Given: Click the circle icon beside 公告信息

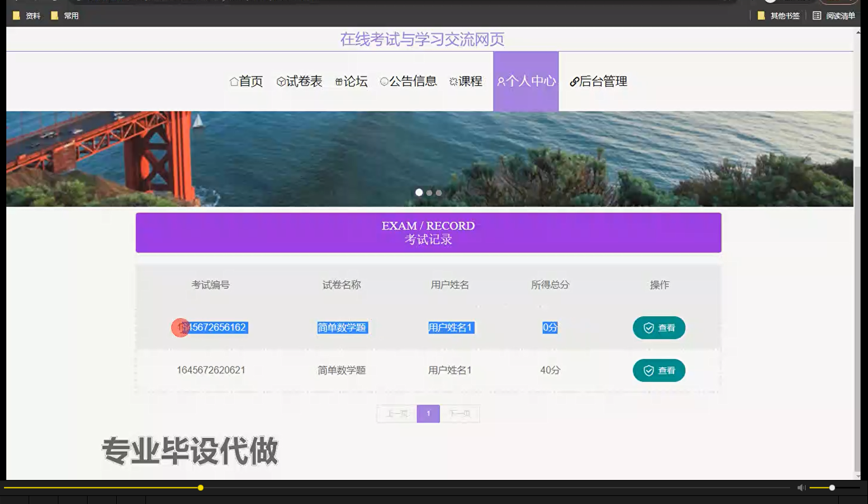Looking at the screenshot, I should (x=384, y=81).
